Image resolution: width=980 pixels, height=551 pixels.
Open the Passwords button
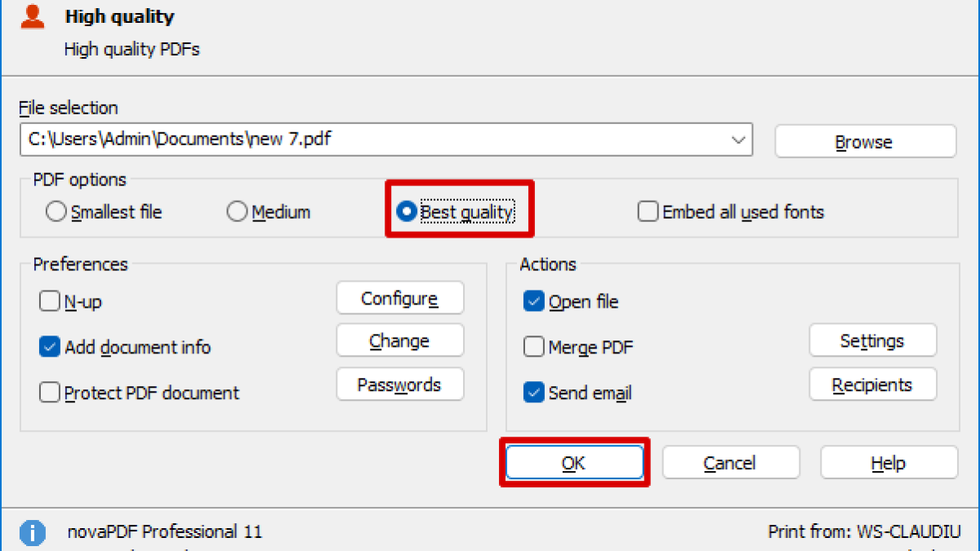(x=399, y=384)
